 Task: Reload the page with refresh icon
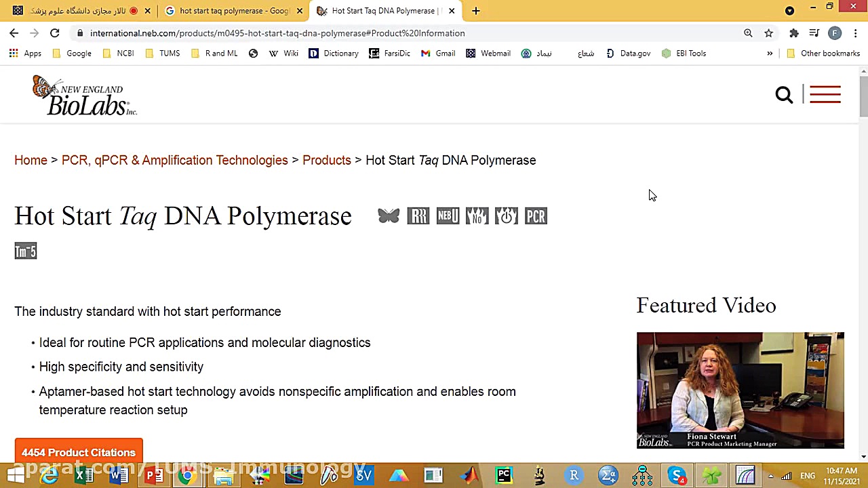pos(55,33)
